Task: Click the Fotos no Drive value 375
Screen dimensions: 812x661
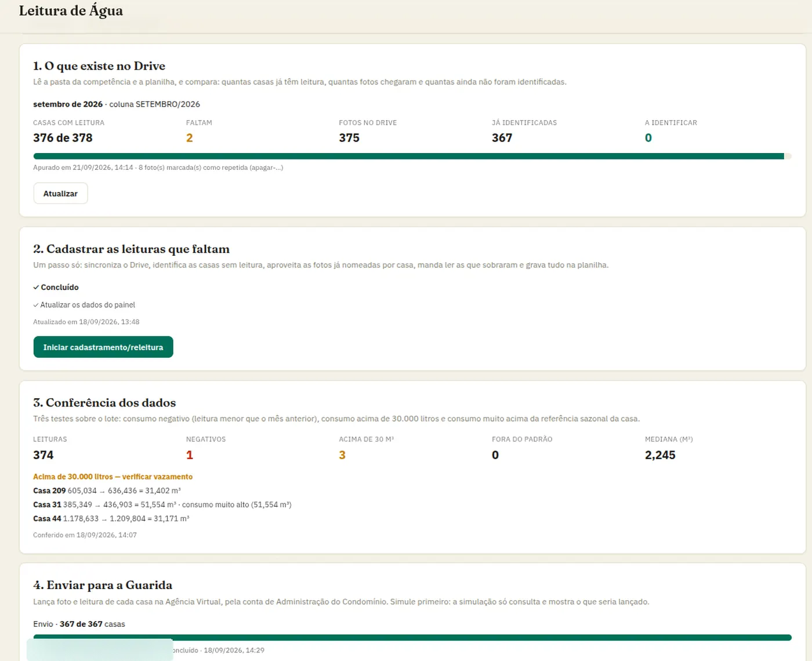Action: click(x=349, y=138)
